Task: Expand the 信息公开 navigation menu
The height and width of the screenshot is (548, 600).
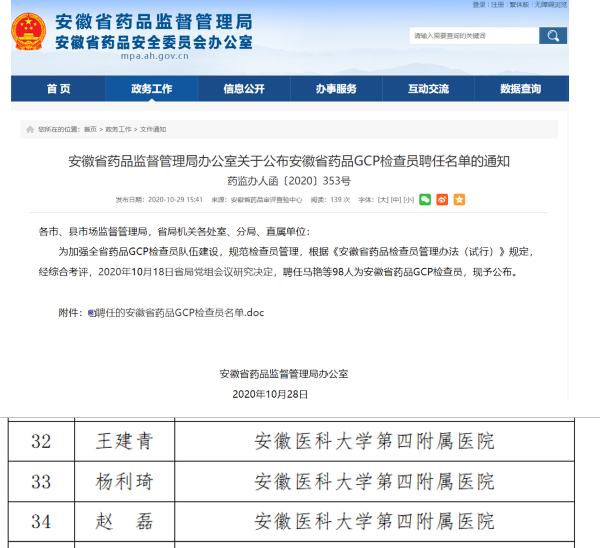Action: 244,89
